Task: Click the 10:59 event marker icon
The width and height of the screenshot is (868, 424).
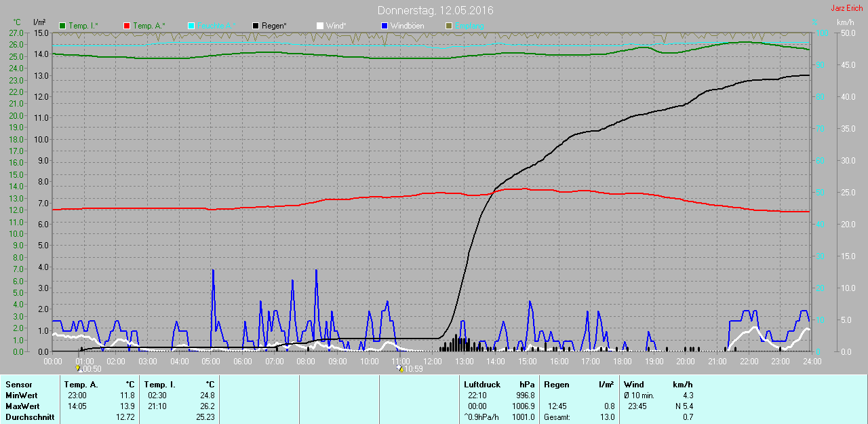Action: point(400,368)
